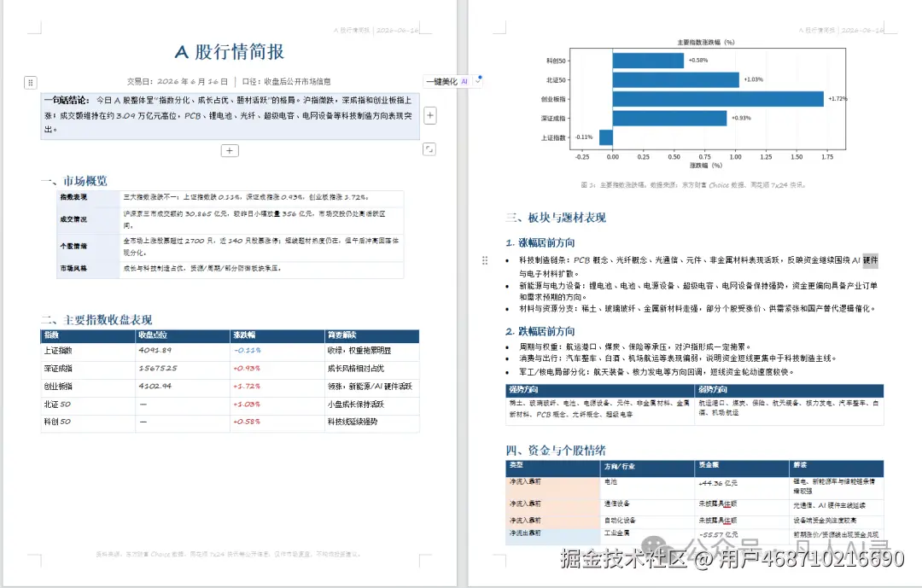The width and height of the screenshot is (922, 588).
Task: Click the 北证50 bar in the chart
Action: 675,79
